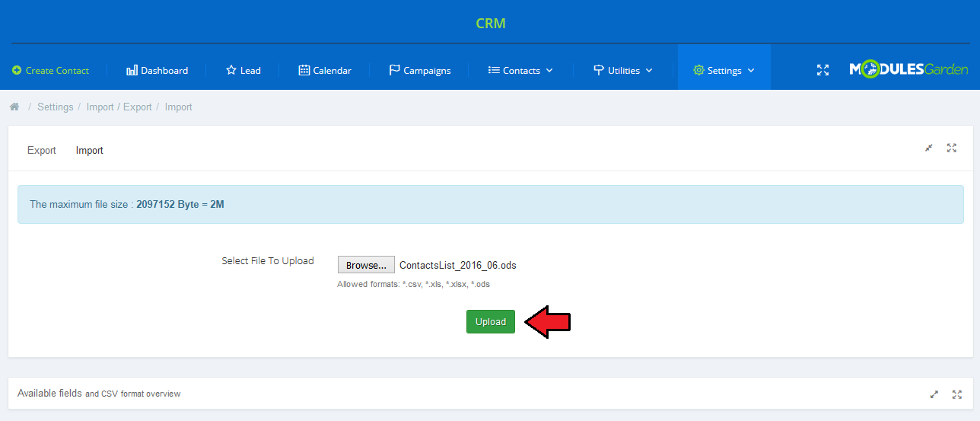Click the home breadcrumb icon
980x421 pixels.
tap(14, 107)
